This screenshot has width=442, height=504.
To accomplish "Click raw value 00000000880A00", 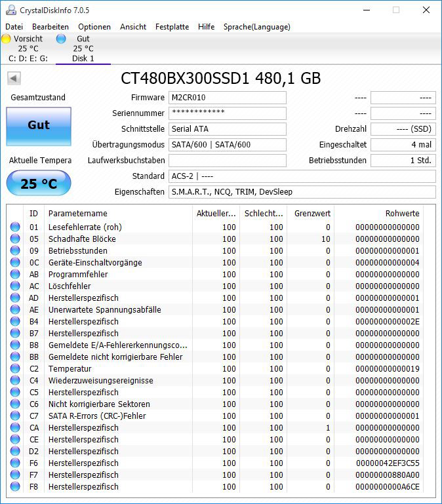I will coord(388,475).
